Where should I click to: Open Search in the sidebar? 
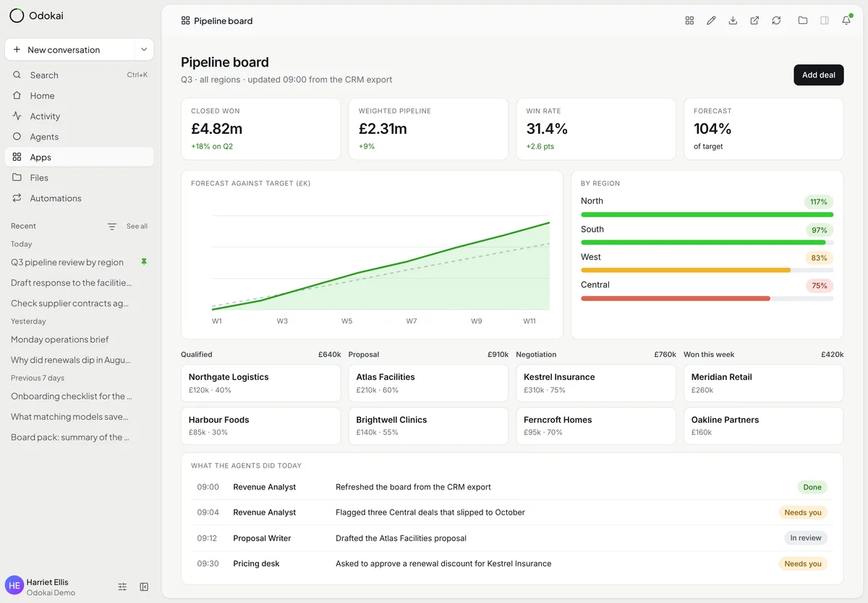pos(80,75)
